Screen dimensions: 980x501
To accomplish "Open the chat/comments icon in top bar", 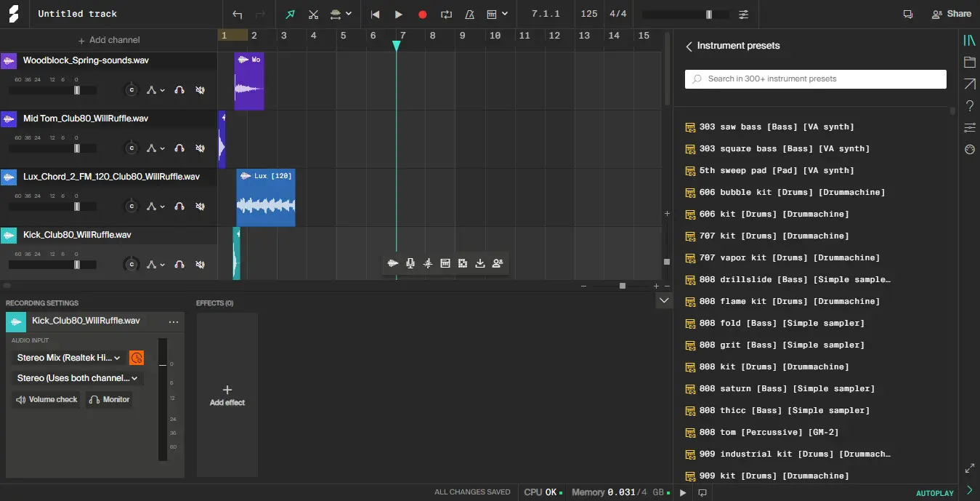I will point(908,14).
